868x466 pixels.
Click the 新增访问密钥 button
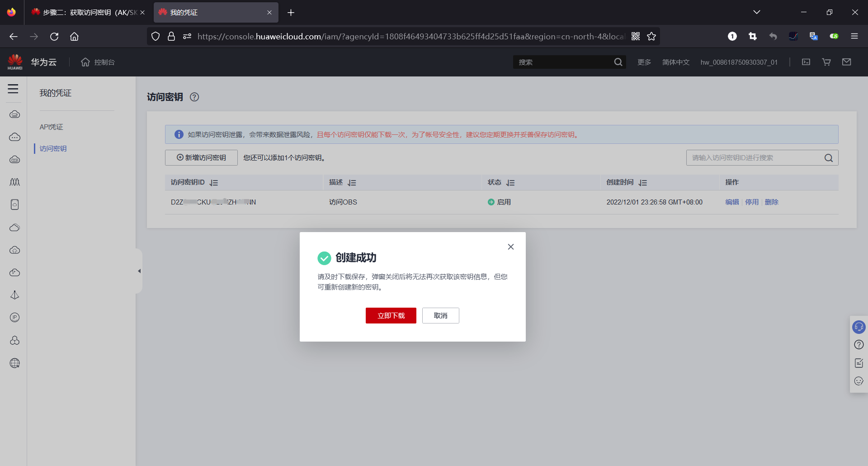[x=201, y=157]
